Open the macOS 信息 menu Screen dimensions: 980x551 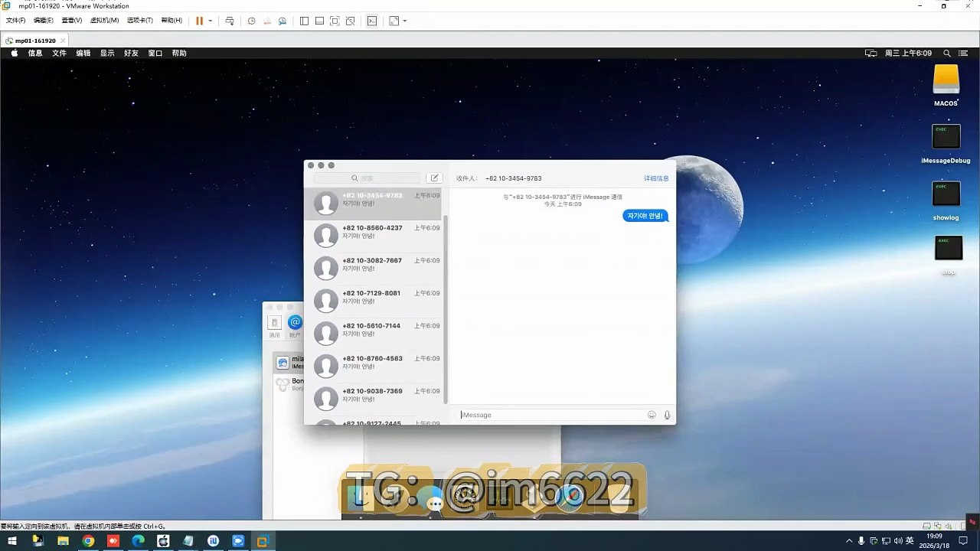pyautogui.click(x=35, y=54)
